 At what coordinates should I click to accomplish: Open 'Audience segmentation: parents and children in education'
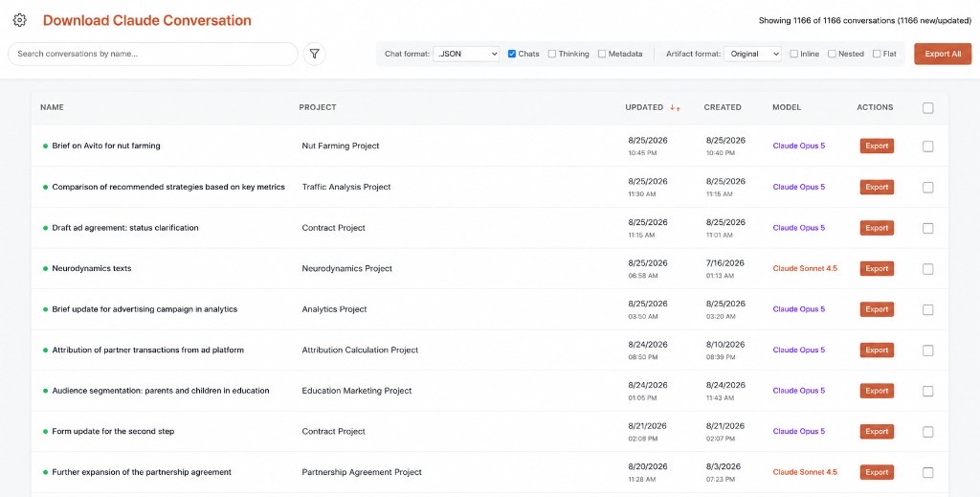(161, 391)
